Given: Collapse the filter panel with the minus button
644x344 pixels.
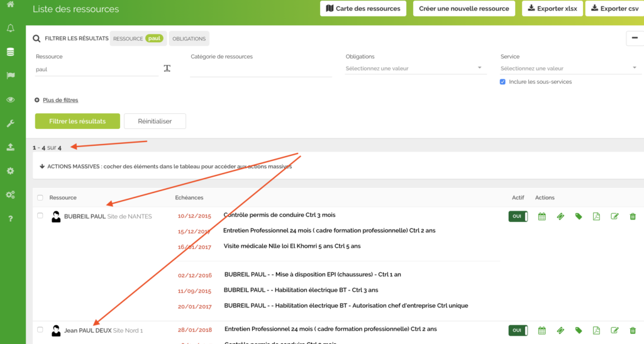Looking at the screenshot, I should (634, 39).
